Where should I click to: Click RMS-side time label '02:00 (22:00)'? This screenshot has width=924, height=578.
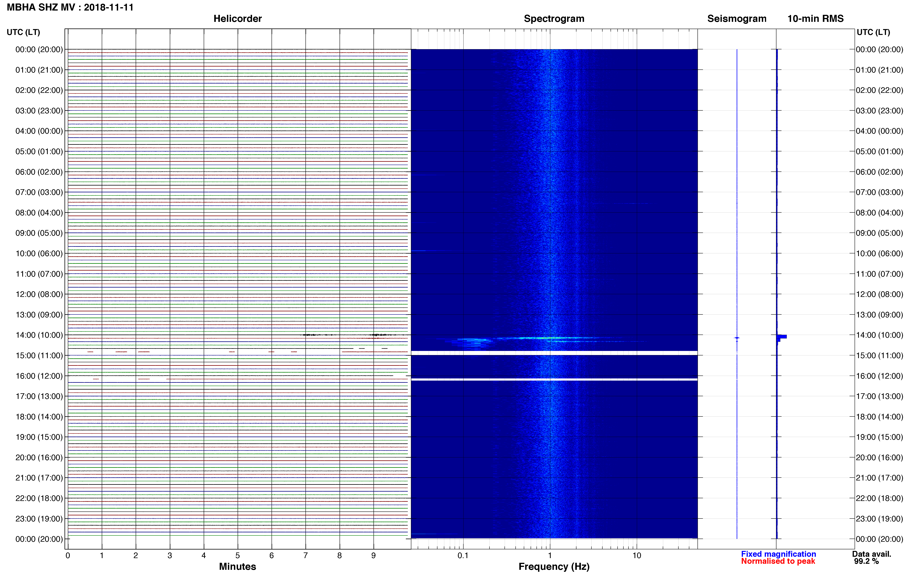[x=879, y=90]
